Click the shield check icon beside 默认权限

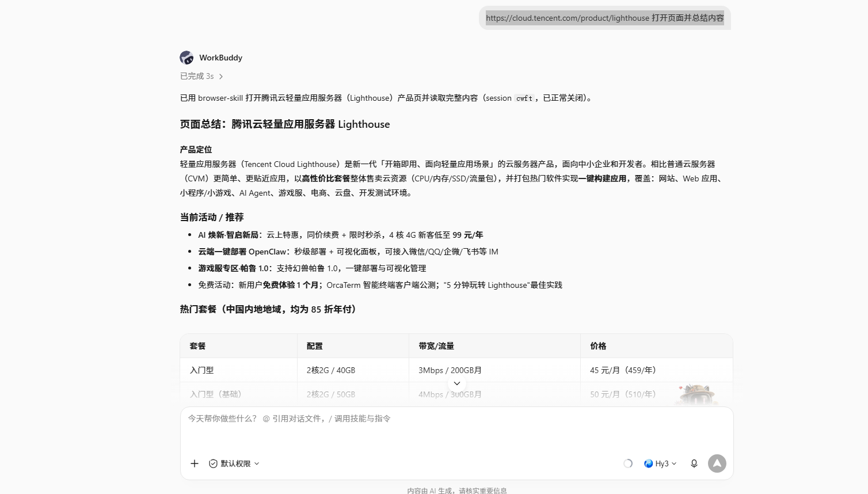(213, 463)
